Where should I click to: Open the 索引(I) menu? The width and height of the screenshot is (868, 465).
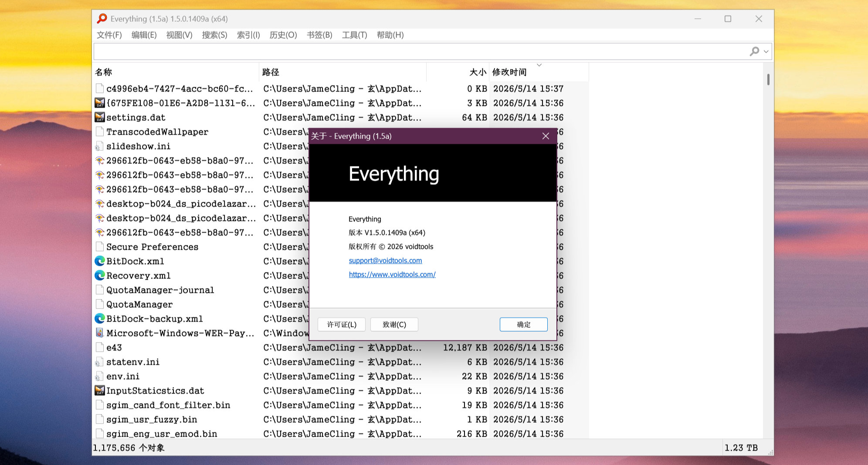248,35
